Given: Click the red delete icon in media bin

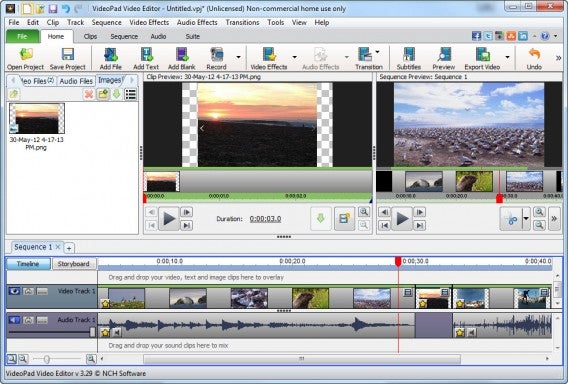Looking at the screenshot, I should (x=89, y=94).
